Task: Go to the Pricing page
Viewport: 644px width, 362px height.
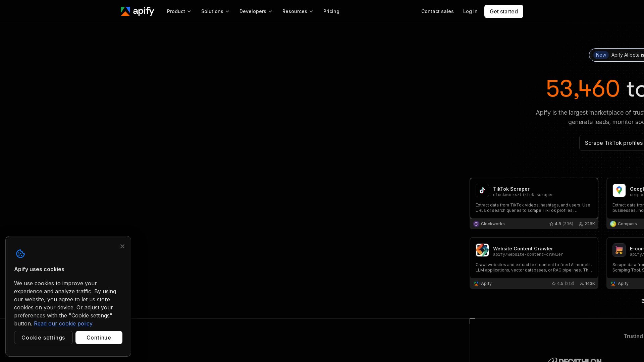Action: click(x=331, y=11)
